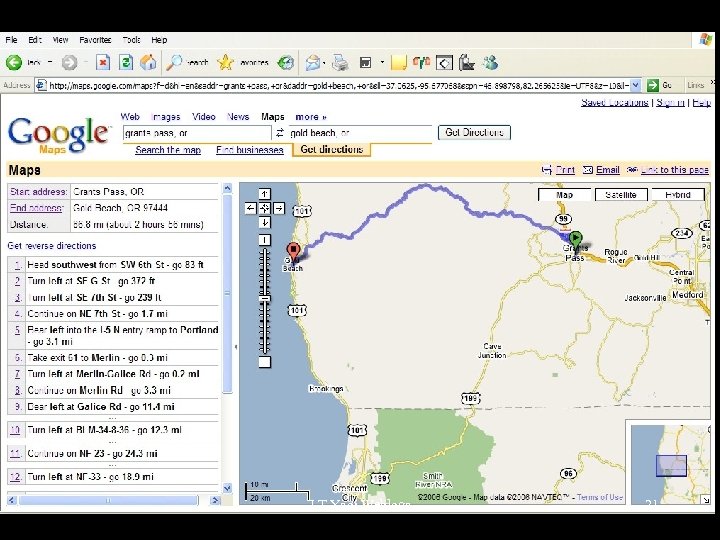Zoom in with plus button on map
This screenshot has width=720, height=540.
tap(264, 240)
